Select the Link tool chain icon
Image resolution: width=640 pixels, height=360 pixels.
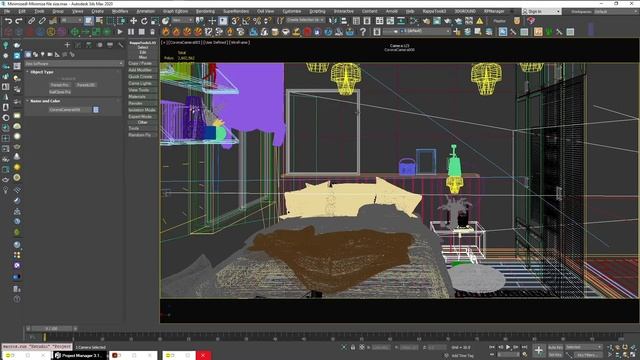(x=31, y=20)
